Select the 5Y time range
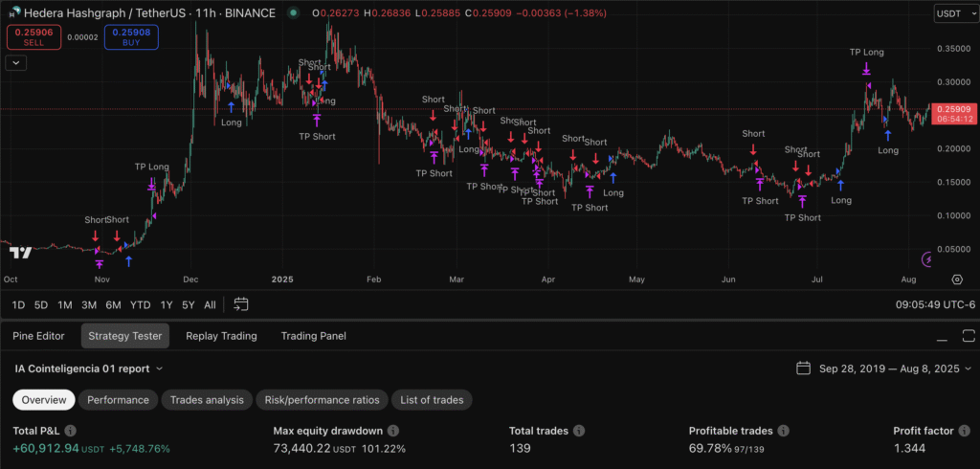This screenshot has width=980, height=469. [189, 305]
